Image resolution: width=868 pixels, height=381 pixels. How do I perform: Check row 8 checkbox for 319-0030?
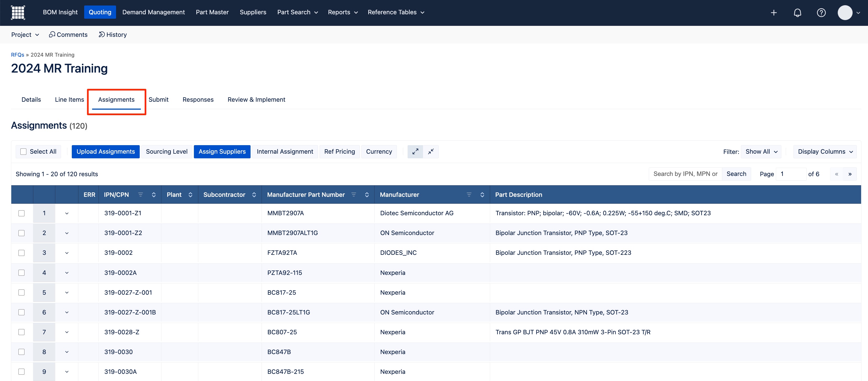(x=21, y=352)
